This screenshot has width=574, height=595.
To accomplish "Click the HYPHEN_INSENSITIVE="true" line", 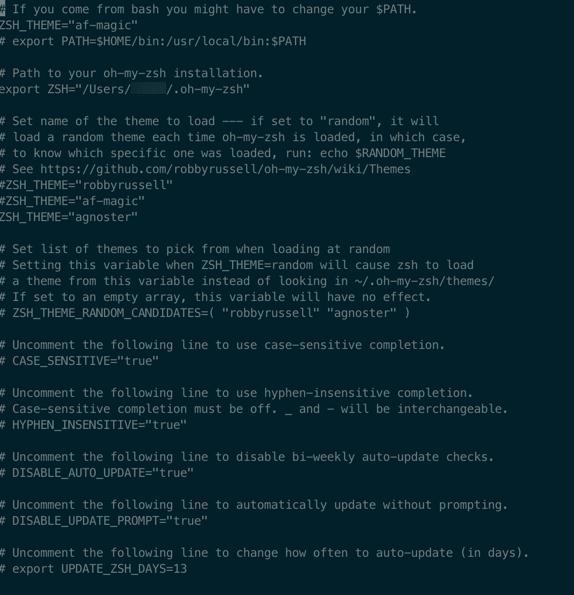I will (x=93, y=425).
